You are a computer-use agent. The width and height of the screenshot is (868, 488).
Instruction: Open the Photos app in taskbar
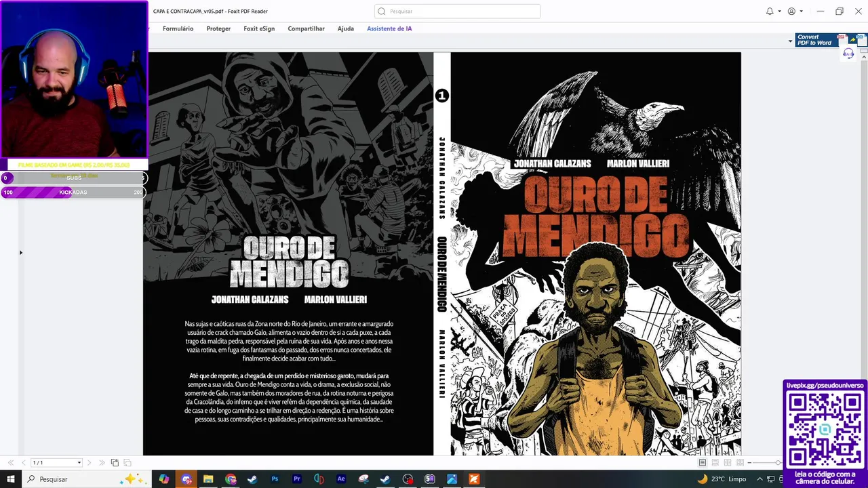[x=452, y=479]
